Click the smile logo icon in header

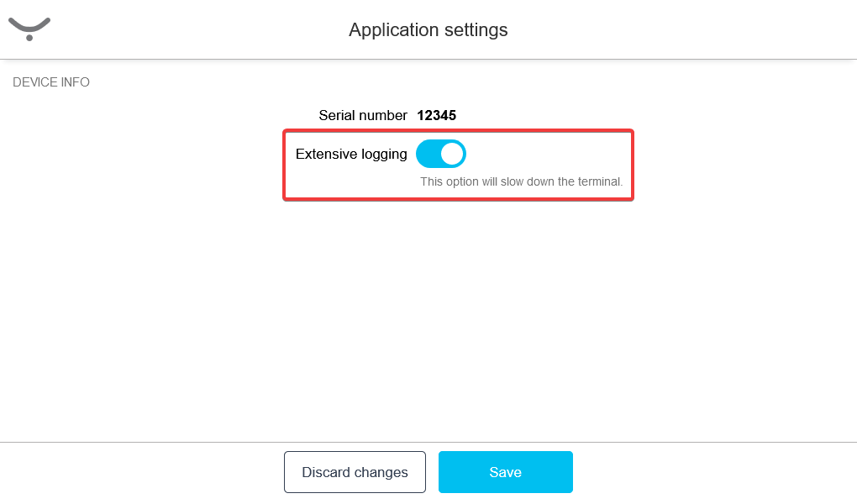[x=29, y=29]
